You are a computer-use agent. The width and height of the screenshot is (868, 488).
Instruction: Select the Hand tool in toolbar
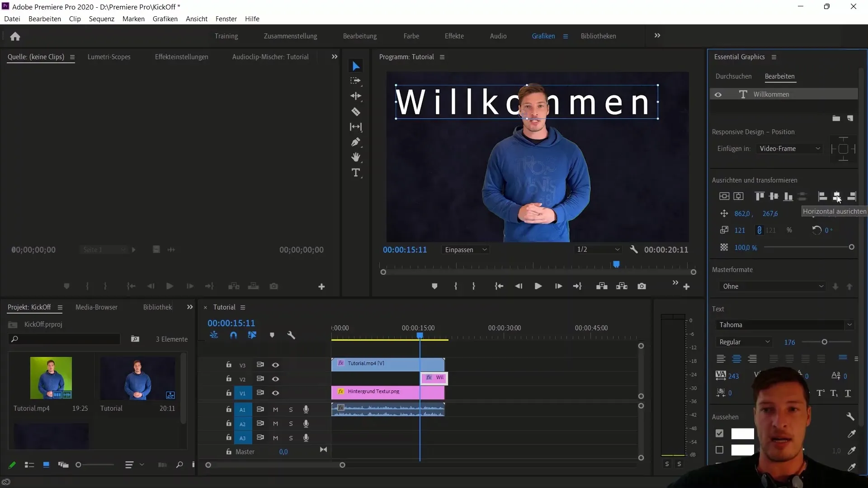pos(355,157)
